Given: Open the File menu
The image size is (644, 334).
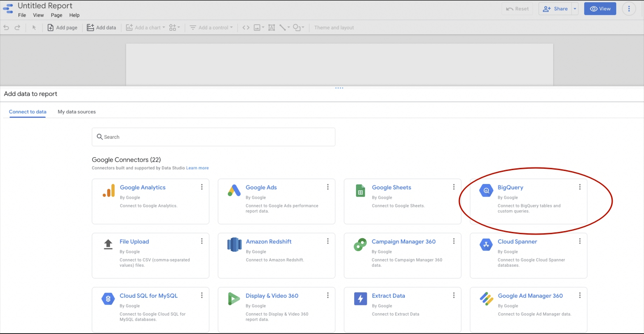Looking at the screenshot, I should (22, 15).
